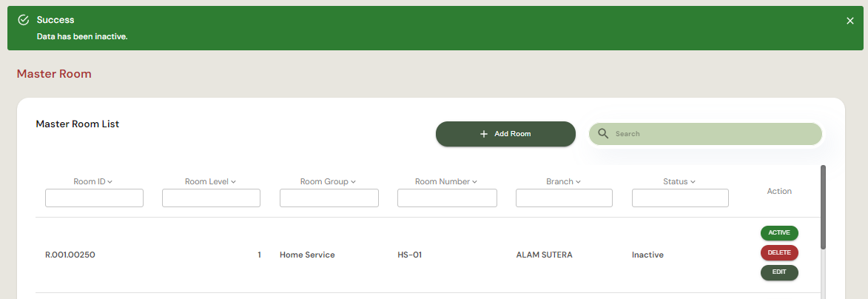The height and width of the screenshot is (299, 868).
Task: Delete room R.001.00250
Action: tap(779, 253)
